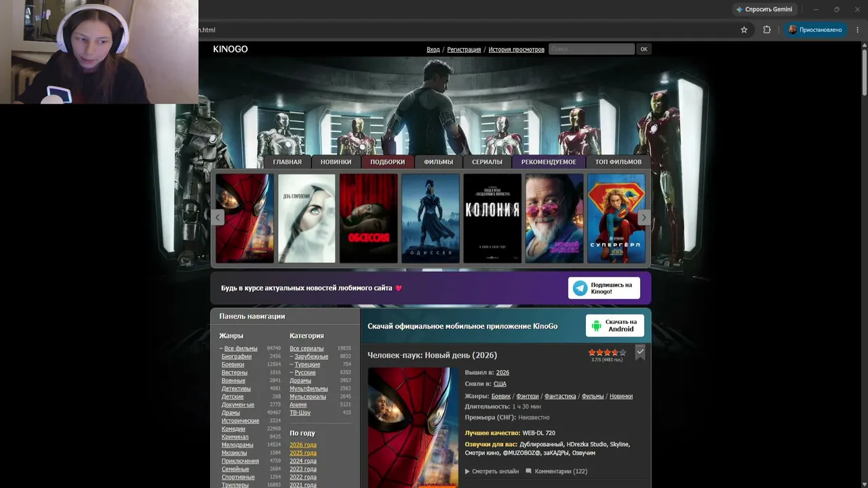Viewport: 868px width, 488px height.
Task: Open the Драмы genre
Action: 231,413
